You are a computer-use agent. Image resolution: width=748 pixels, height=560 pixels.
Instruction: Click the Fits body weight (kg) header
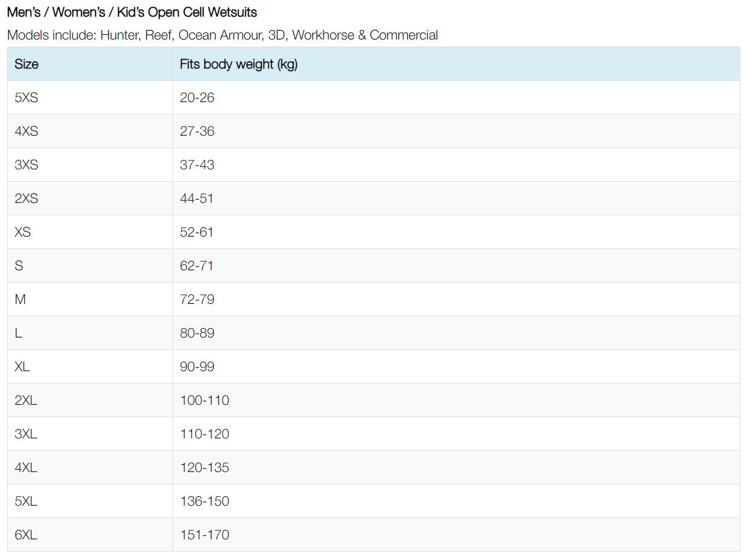(x=239, y=64)
